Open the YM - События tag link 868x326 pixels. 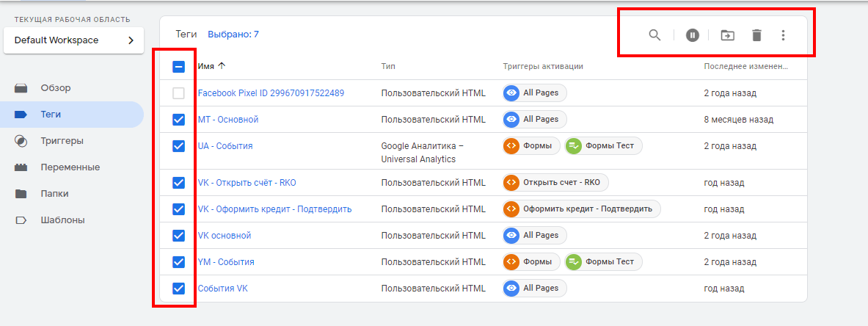(226, 262)
